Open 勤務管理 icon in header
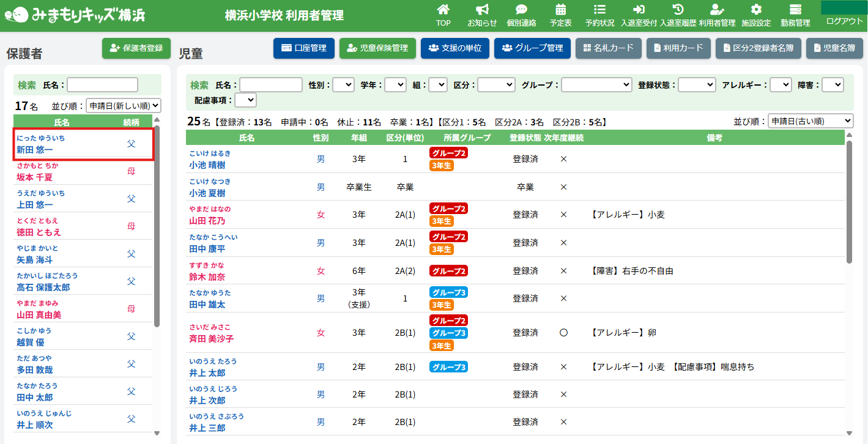Screen dimensions: 868x444 [x=795, y=10]
